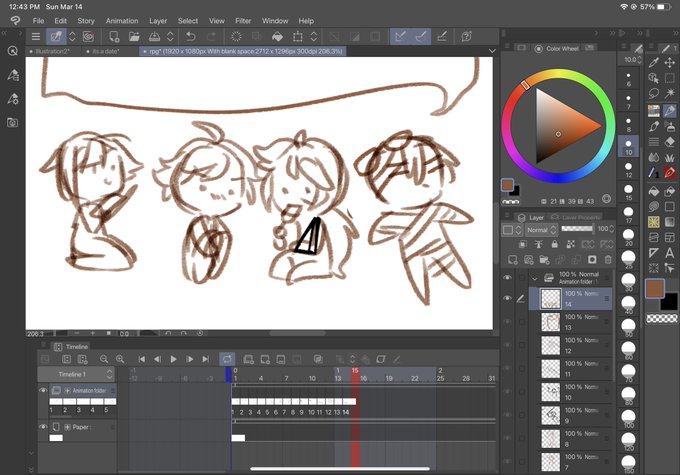Screen dimensions: 680x475
Task: Select brush size 15 preset
Action: (x=628, y=192)
